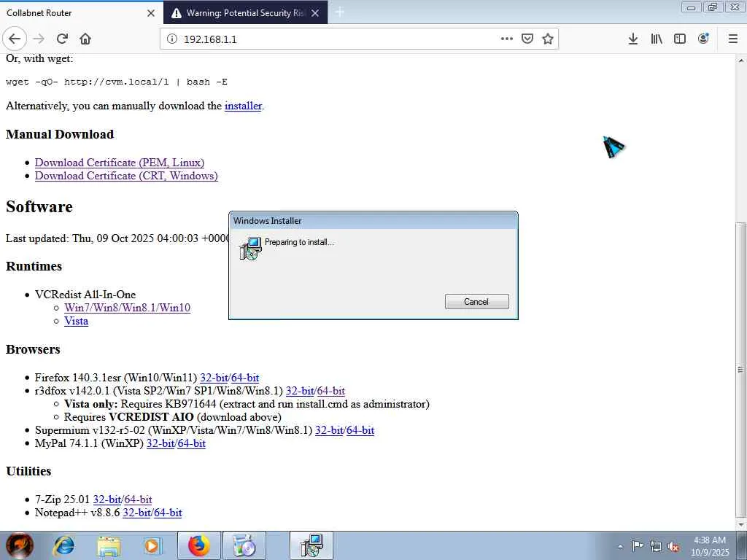The width and height of the screenshot is (747, 560).
Task: Click the 'Vista only:' requirement note
Action: tap(247, 404)
